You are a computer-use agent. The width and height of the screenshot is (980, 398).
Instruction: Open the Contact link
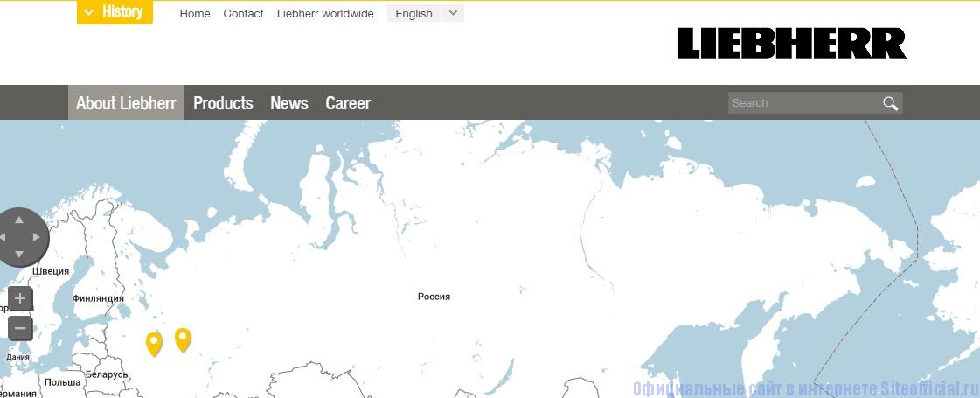pos(243,14)
